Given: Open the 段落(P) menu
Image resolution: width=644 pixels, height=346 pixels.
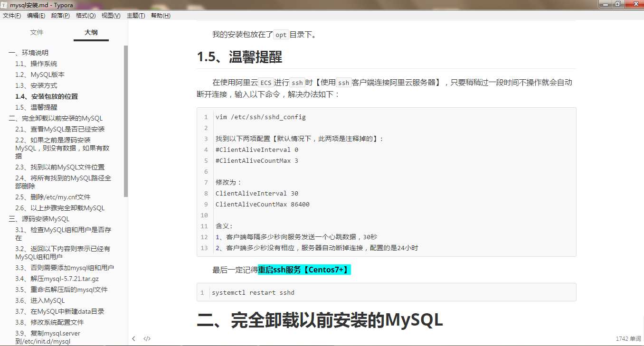Looking at the screenshot, I should tap(60, 15).
